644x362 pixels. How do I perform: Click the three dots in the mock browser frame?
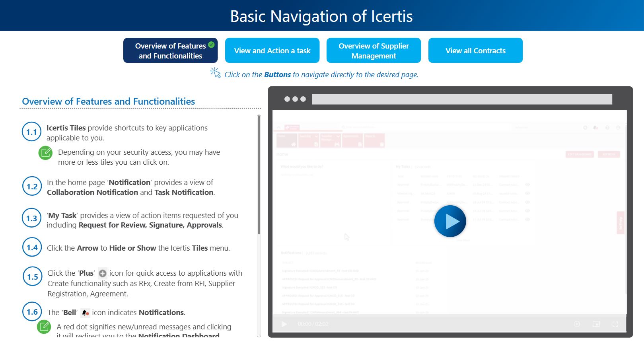coord(295,99)
